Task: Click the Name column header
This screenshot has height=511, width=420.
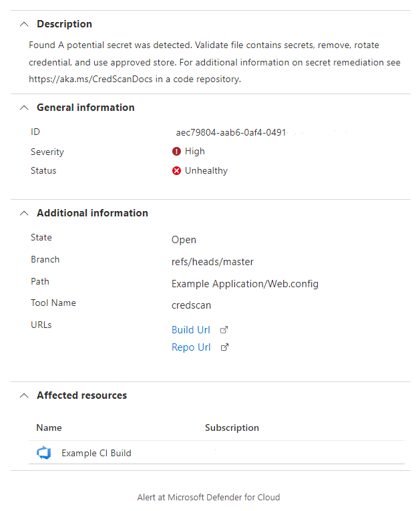Action: coord(49,428)
